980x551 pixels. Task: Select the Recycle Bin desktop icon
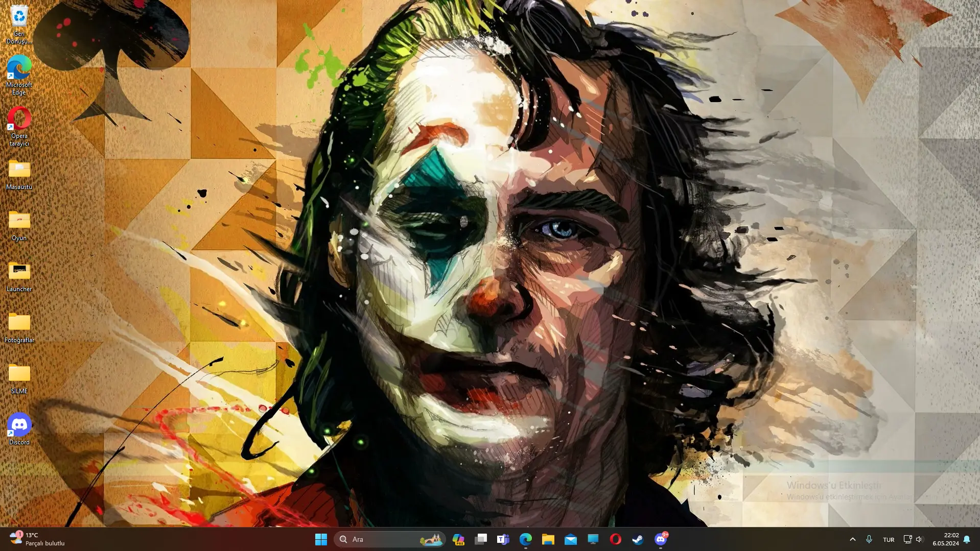(x=19, y=24)
